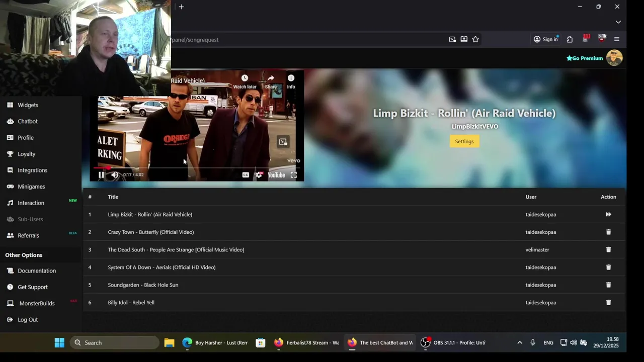Open the browser extensions puzzle icon
The image size is (644, 362).
click(x=570, y=39)
